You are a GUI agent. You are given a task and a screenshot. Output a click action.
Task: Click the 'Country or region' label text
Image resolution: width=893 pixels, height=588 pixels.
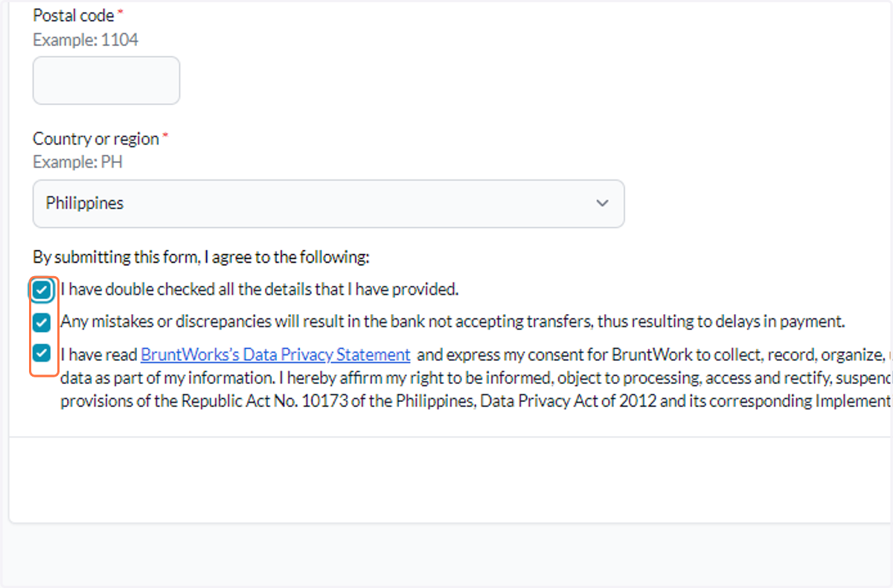pos(96,138)
